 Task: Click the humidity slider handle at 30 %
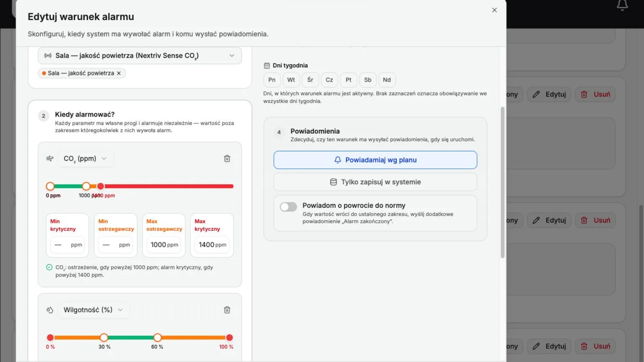click(x=104, y=337)
